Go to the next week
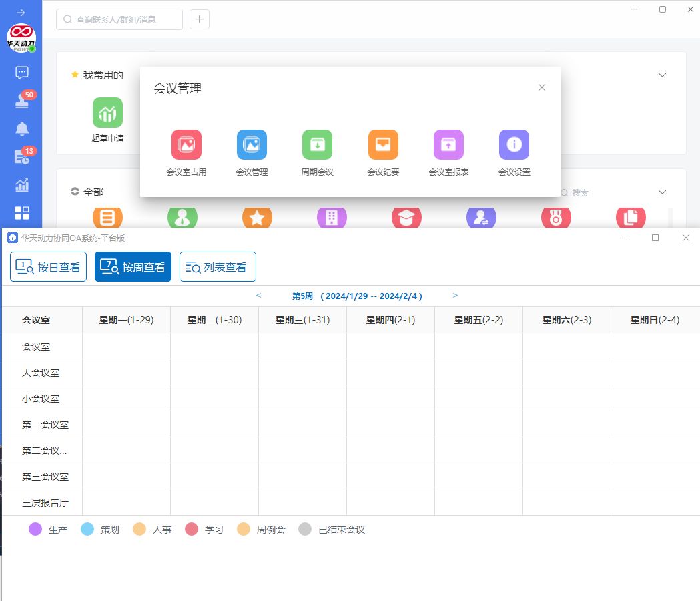Viewport: 700px width, 601px height. [455, 296]
